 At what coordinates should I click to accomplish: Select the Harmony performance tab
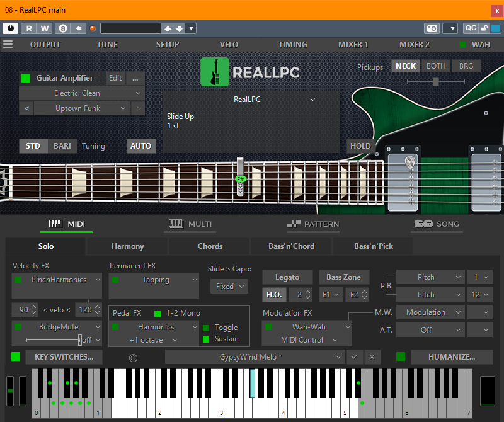coord(128,246)
